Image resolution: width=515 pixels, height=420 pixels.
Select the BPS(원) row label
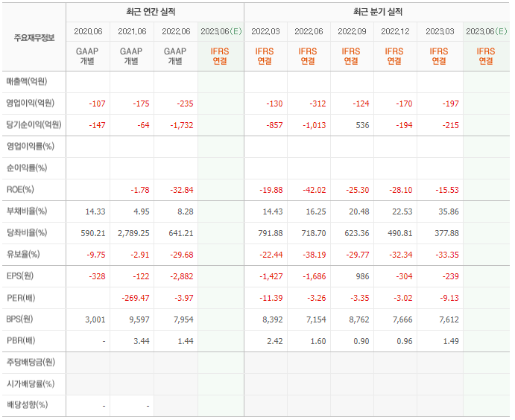tap(19, 319)
